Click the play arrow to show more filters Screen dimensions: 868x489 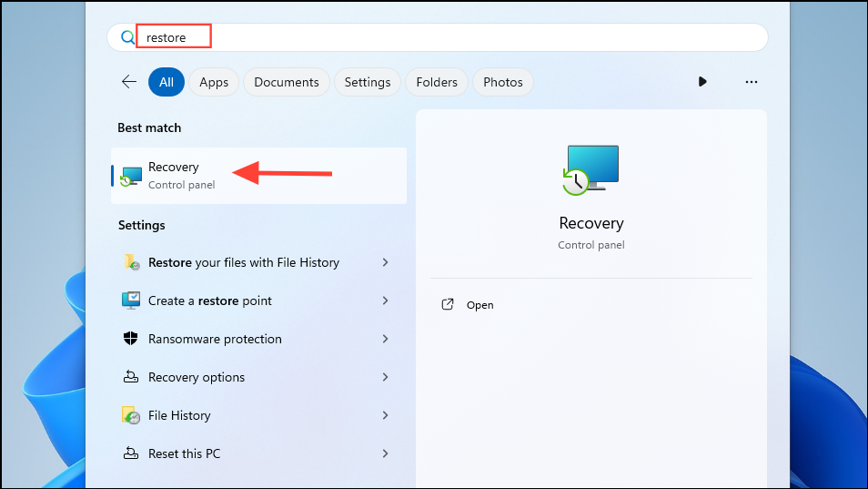pyautogui.click(x=701, y=82)
